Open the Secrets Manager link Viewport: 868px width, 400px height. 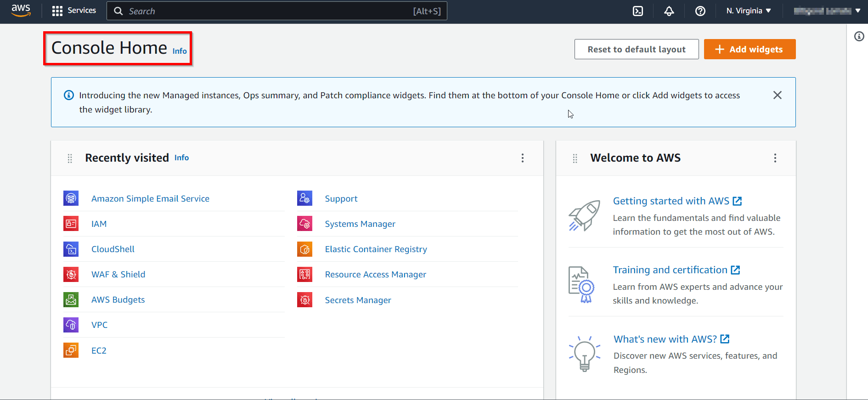(x=358, y=300)
